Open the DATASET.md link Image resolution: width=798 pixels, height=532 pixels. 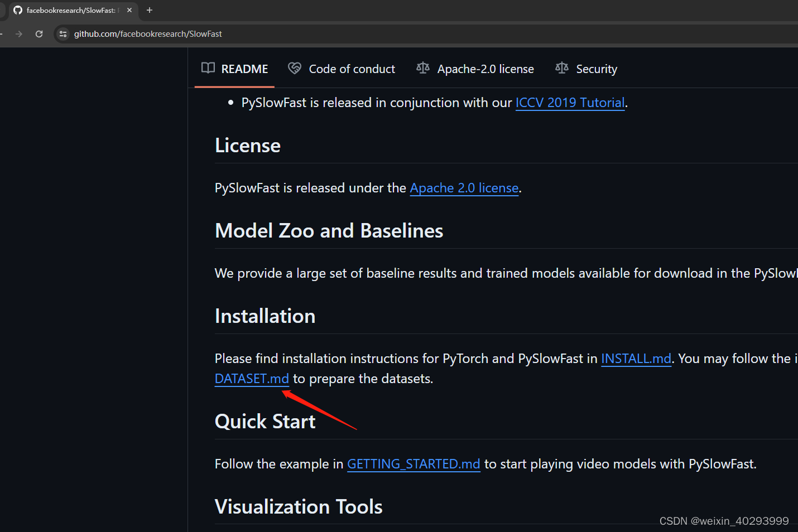click(252, 379)
